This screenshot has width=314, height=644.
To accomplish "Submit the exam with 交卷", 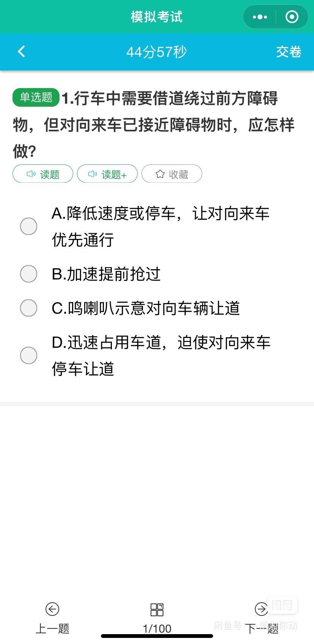I will pos(289,52).
